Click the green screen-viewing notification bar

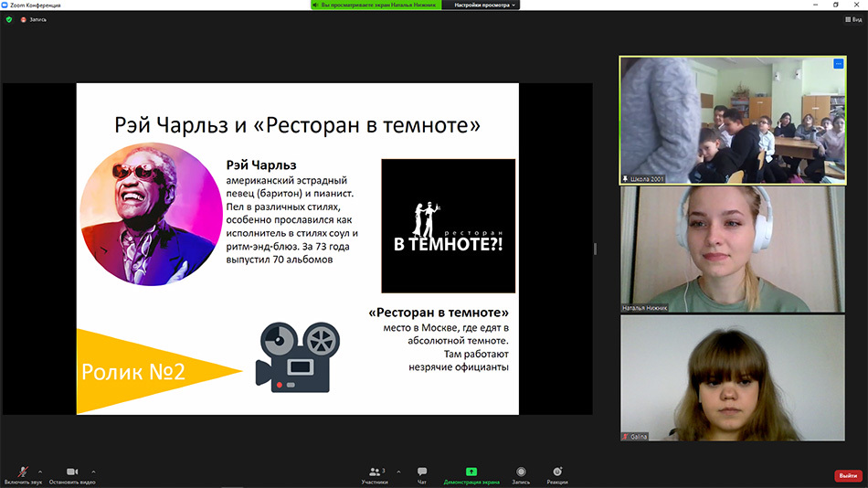click(376, 5)
